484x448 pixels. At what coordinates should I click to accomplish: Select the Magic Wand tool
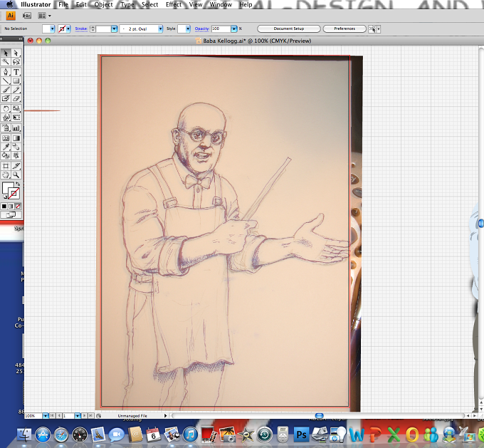click(x=6, y=62)
